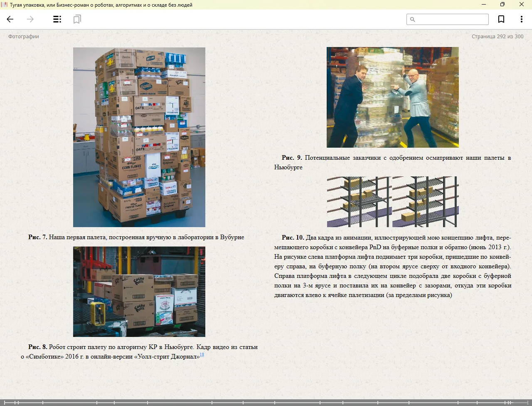Screen dimensions: 532x406
Task: Open the three-dot options menu
Action: 521,19
